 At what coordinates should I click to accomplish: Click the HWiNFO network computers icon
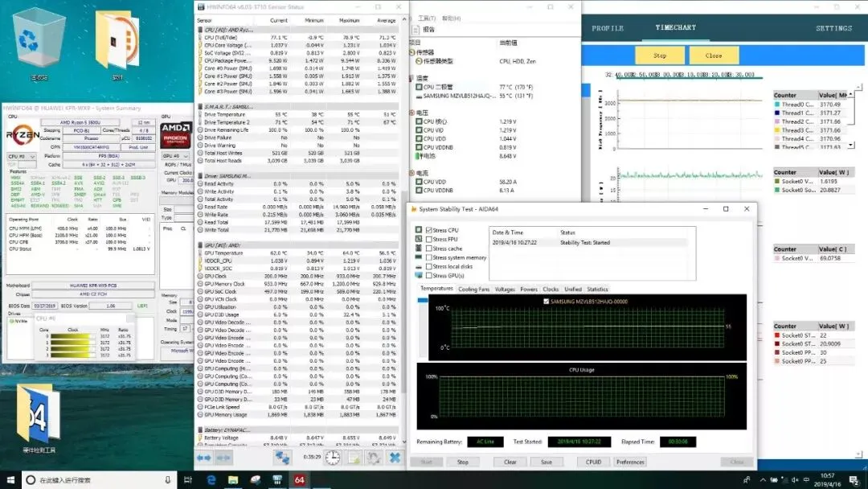click(282, 458)
